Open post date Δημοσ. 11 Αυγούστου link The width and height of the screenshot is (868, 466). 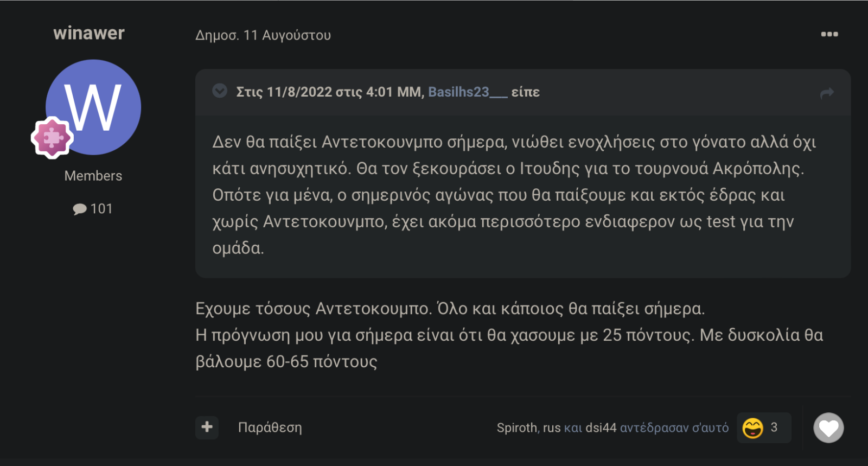pyautogui.click(x=263, y=35)
